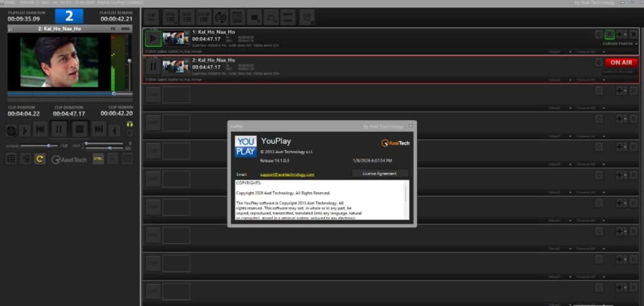Pause clip 2 Kal_Ho_Naa_Ho in playlist
This screenshot has width=644, height=306.
pos(153,67)
